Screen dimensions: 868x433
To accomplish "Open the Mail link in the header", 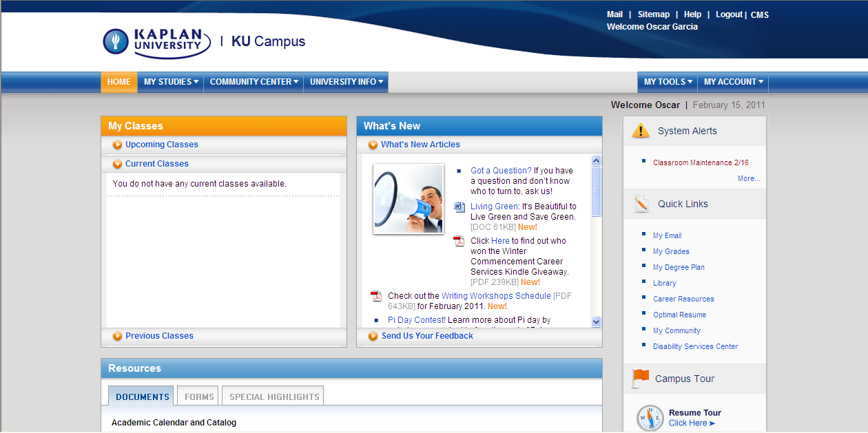I will point(614,14).
